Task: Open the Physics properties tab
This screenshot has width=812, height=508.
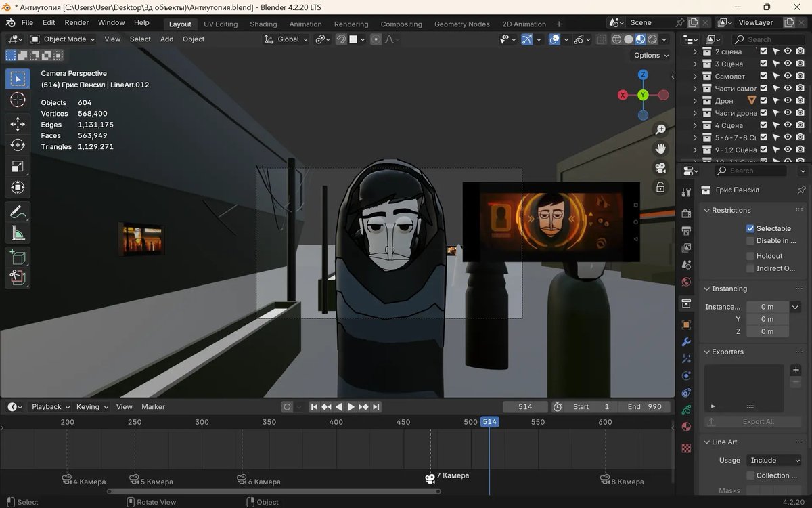Action: click(x=686, y=376)
